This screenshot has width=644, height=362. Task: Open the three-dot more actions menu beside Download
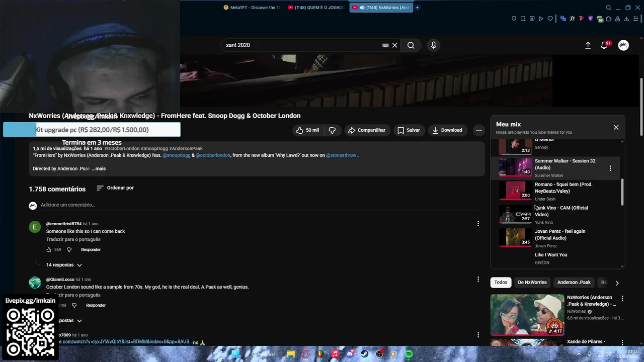[x=479, y=130]
